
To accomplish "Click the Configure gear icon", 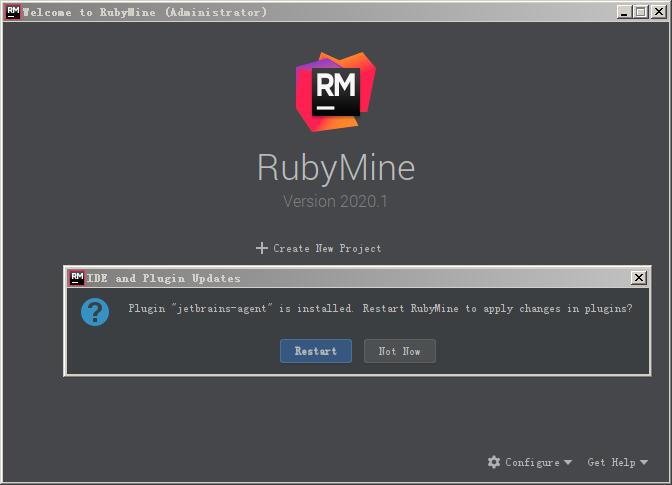I will 494,462.
